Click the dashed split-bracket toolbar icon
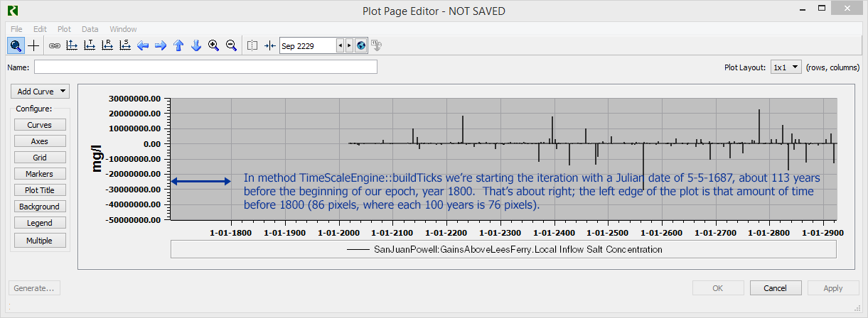Viewport: 868px width, 318px height. (x=252, y=45)
